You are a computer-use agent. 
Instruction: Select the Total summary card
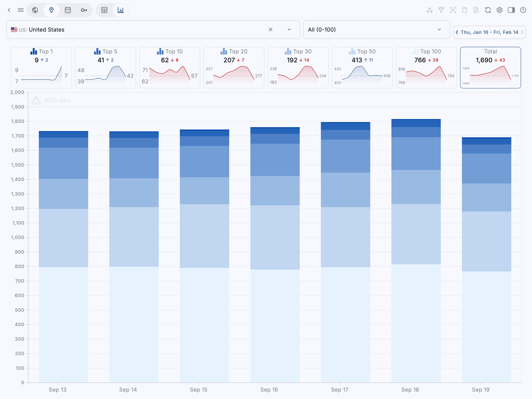[x=490, y=67]
